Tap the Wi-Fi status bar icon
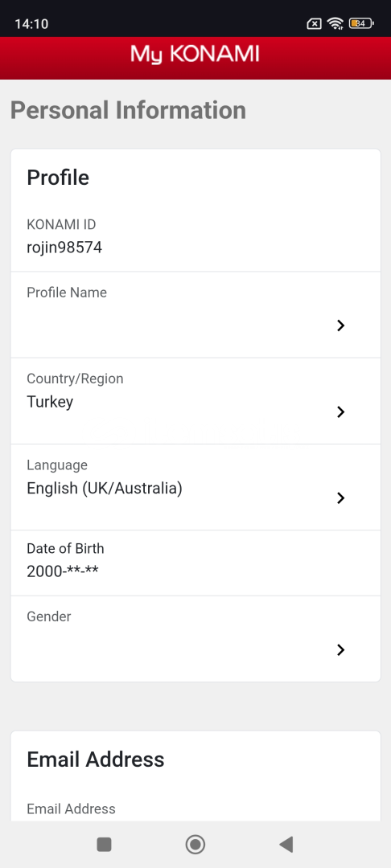The height and width of the screenshot is (868, 391). 335,23
